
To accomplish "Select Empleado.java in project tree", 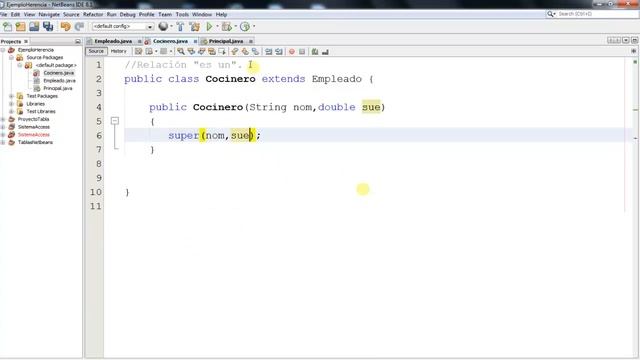I will [59, 81].
